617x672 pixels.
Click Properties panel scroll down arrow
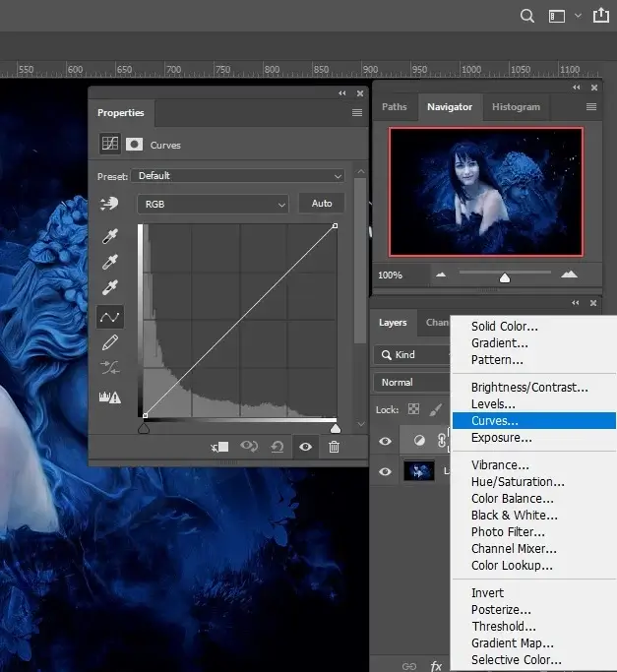click(x=361, y=424)
